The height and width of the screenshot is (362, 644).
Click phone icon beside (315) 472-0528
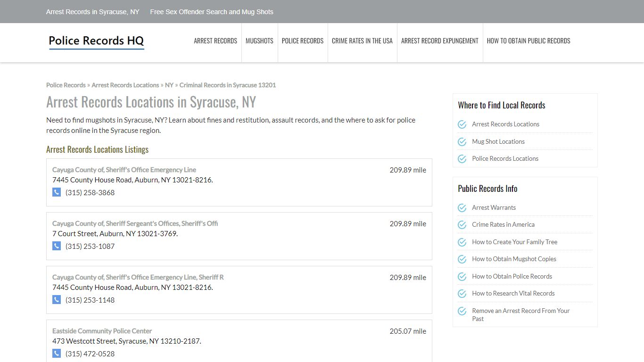point(57,354)
